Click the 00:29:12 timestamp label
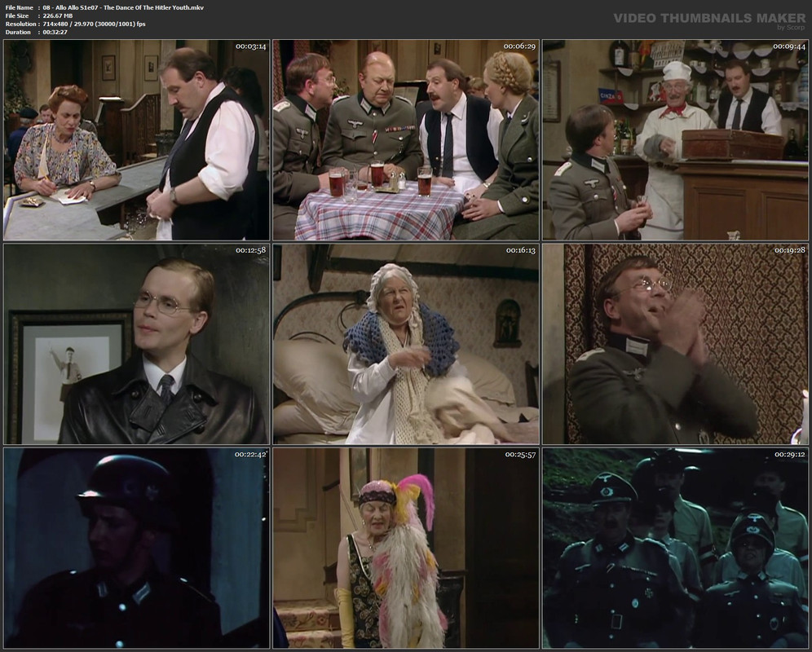Image resolution: width=812 pixels, height=652 pixels. 789,455
